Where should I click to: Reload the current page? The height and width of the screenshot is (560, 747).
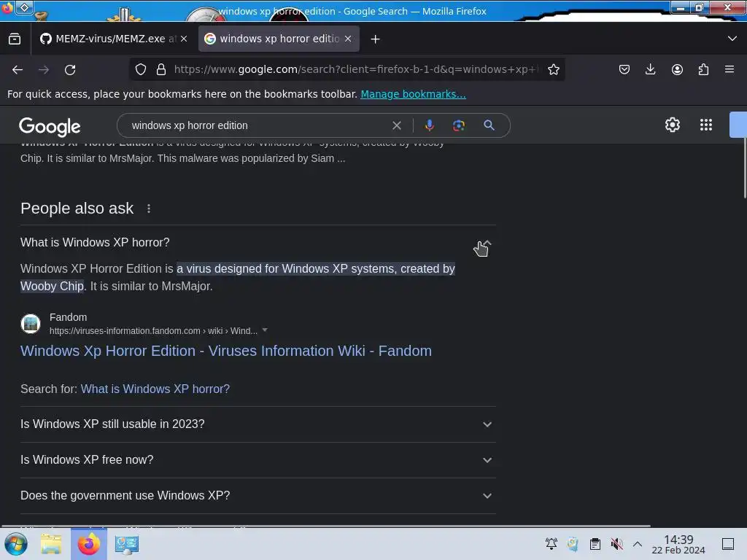(x=70, y=70)
